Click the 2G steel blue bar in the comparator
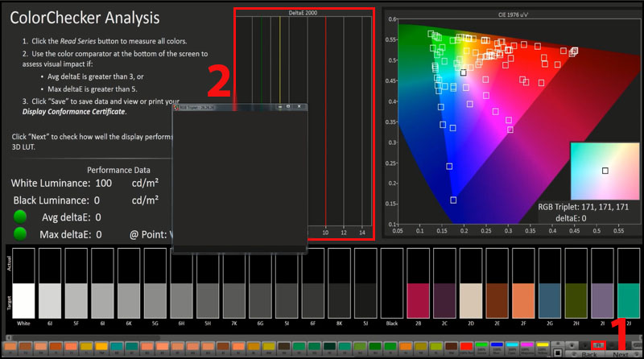Image resolution: width=644 pixels, height=359 pixels. [550, 283]
